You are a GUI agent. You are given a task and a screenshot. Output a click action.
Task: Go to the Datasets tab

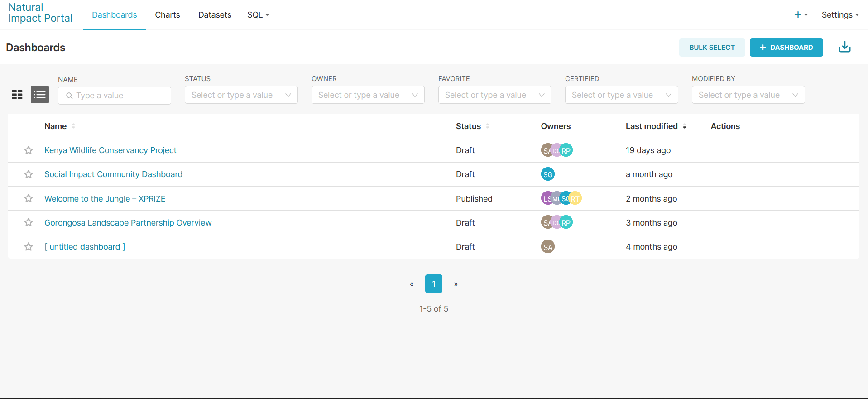click(x=215, y=15)
